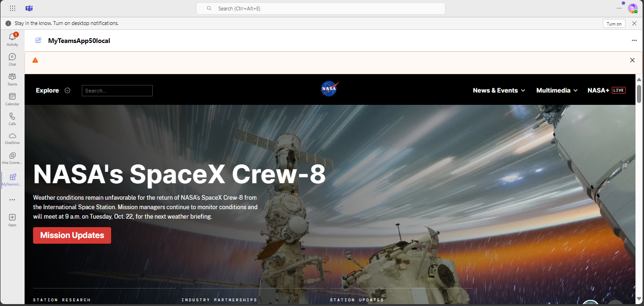Open the Calendar app icon
The image size is (644, 306).
pyautogui.click(x=12, y=99)
